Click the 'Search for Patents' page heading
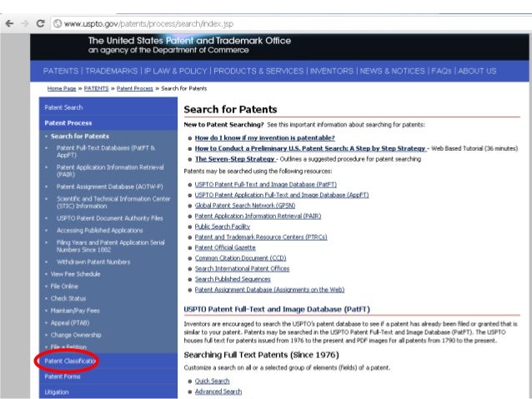Image resolution: width=532 pixels, height=399 pixels. [x=230, y=109]
